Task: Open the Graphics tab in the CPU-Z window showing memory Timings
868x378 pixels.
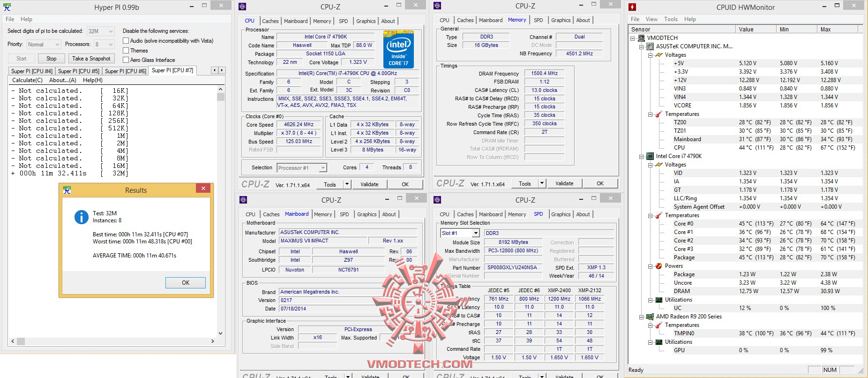Action: coord(561,20)
